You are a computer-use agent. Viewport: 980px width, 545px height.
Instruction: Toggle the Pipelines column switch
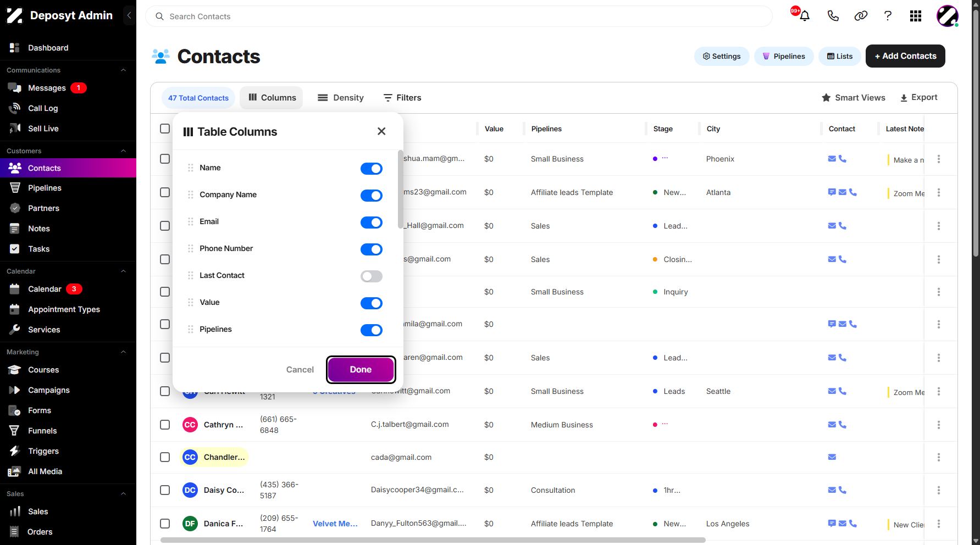pyautogui.click(x=372, y=330)
